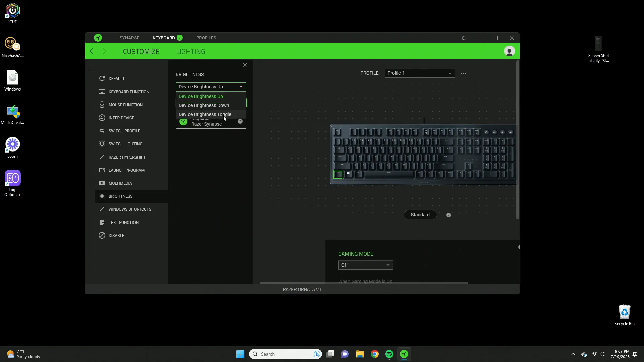The width and height of the screenshot is (644, 362).
Task: Open File Explorer from taskbar
Action: tap(360, 354)
